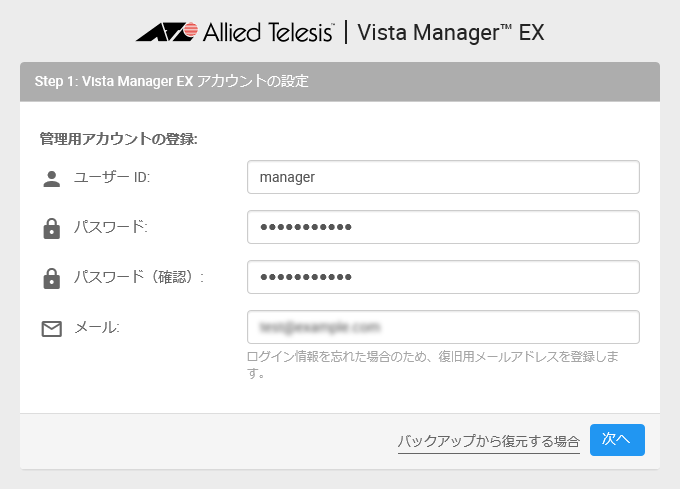The width and height of the screenshot is (680, 489).
Task: Click the パスワード（確認）label text
Action: 139,277
